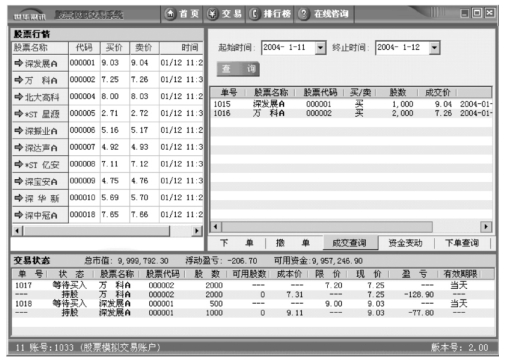
Task: Click the arrow icon beside 深发展A
Action: click(x=19, y=63)
